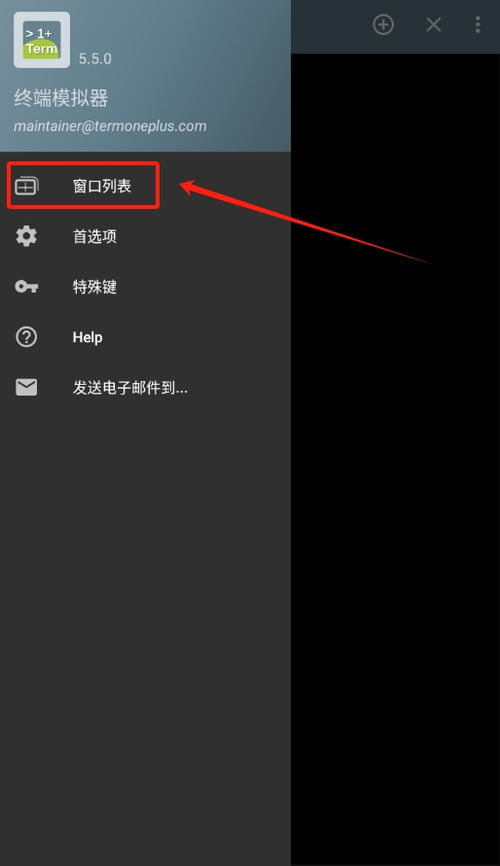Click maintainer@termoneplus.com email address
This screenshot has height=866, width=500.
(110, 126)
